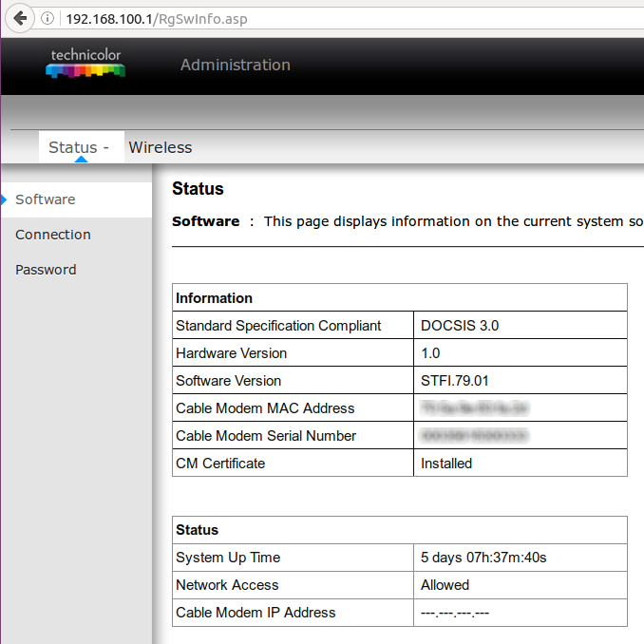This screenshot has width=644, height=644.
Task: Click the Information table header
Action: (x=214, y=297)
